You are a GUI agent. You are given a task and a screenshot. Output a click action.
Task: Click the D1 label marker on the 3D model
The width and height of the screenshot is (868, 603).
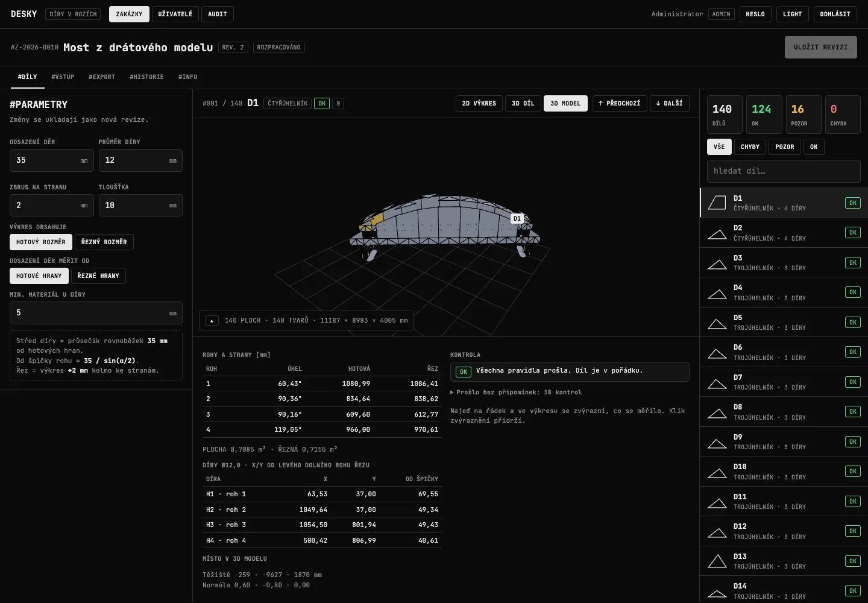[x=517, y=218]
